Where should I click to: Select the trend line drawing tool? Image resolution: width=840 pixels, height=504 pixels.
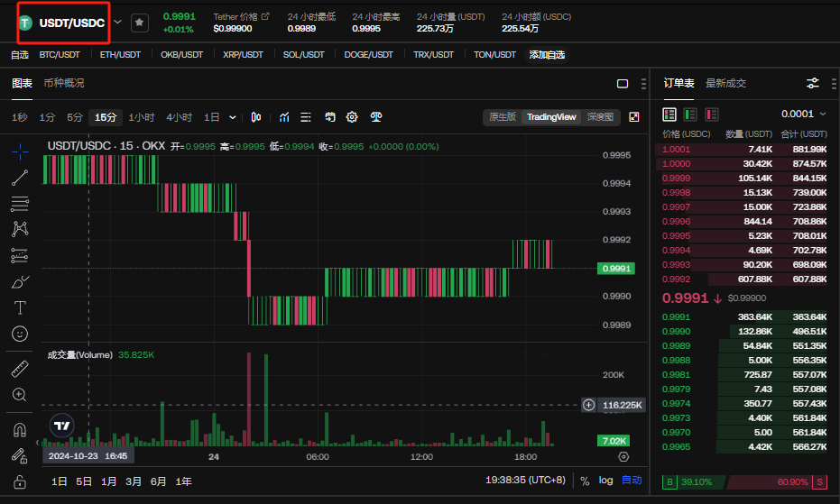point(20,178)
